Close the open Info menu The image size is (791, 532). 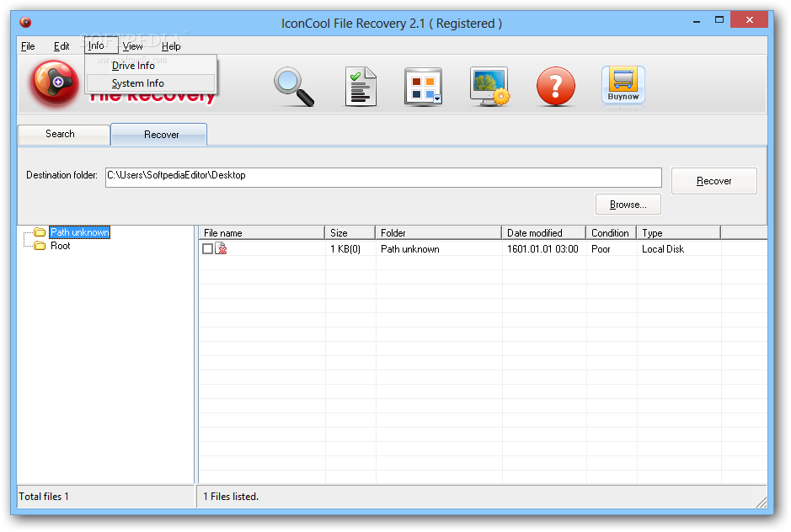[x=101, y=45]
